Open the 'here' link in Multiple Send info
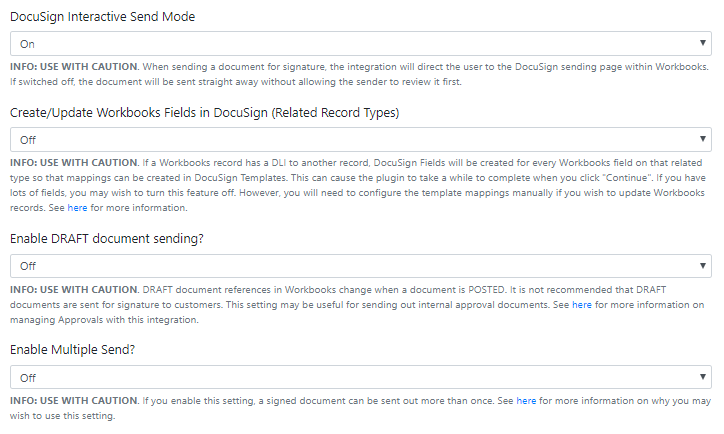The width and height of the screenshot is (724, 434). (x=526, y=401)
